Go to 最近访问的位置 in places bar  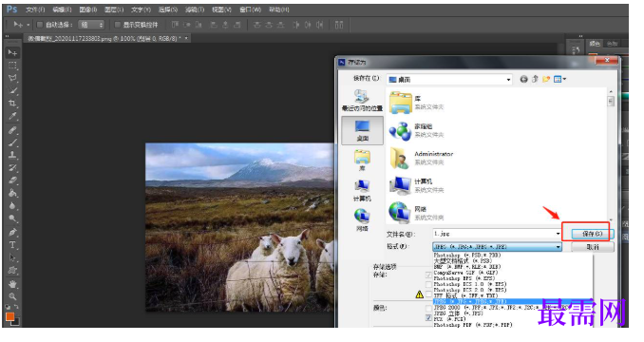(x=362, y=101)
